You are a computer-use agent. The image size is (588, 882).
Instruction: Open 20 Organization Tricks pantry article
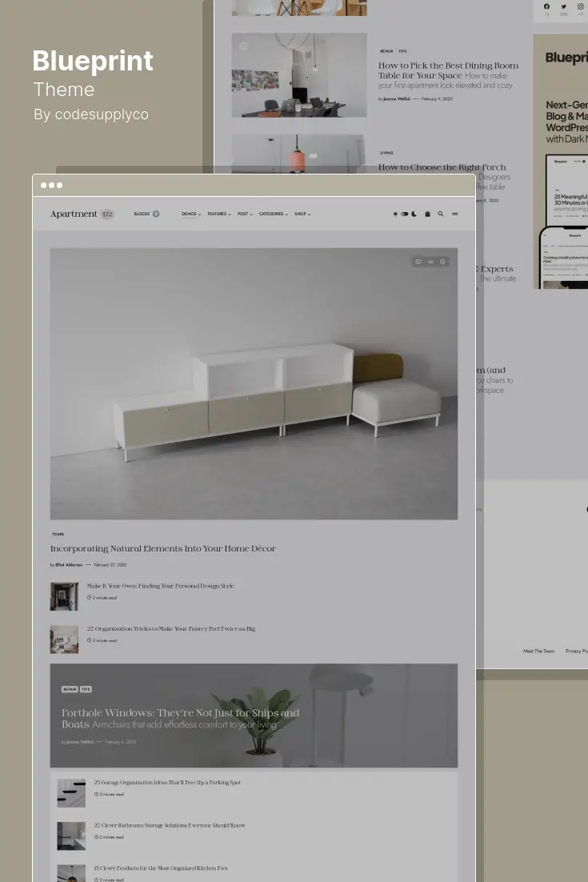pyautogui.click(x=171, y=628)
